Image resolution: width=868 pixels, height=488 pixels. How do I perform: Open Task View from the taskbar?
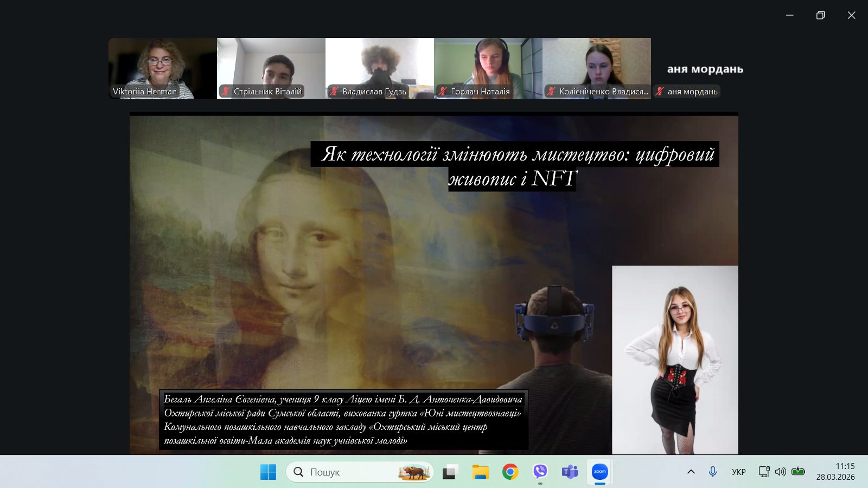pos(450,472)
